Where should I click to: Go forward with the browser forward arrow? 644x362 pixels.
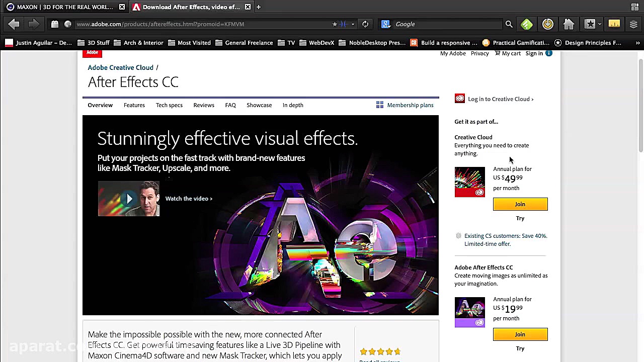33,24
